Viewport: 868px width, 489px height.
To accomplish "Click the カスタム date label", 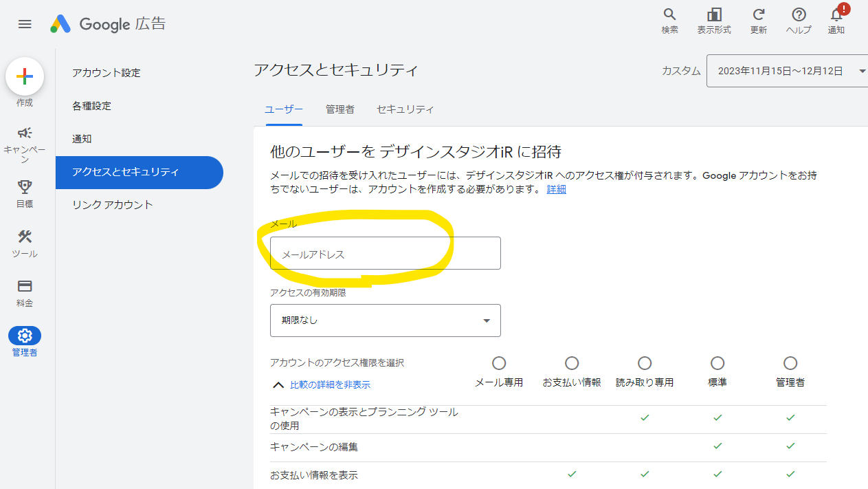I will [x=681, y=71].
